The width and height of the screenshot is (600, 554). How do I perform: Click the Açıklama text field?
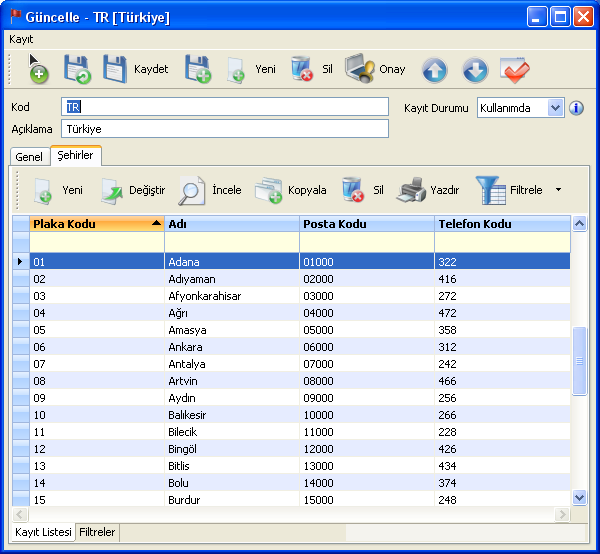click(224, 129)
